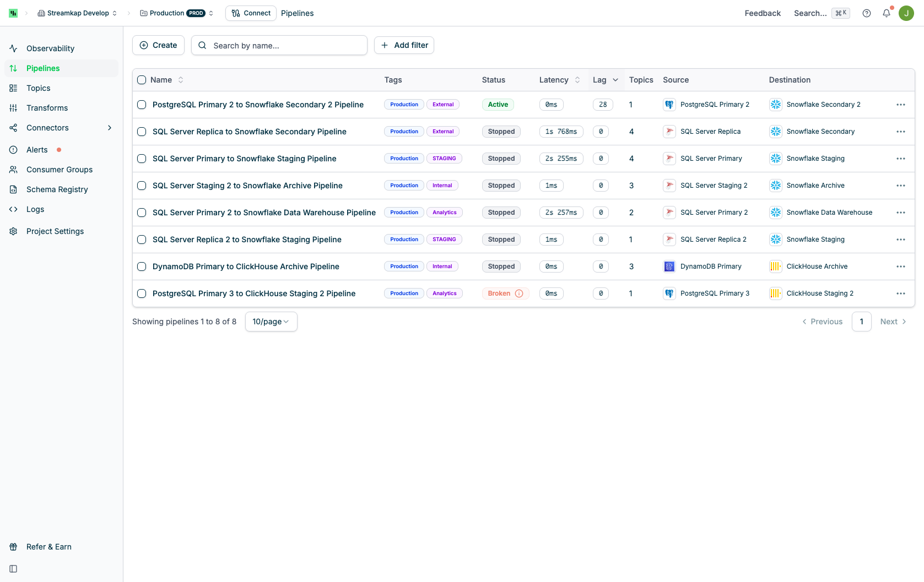
Task: Click Analytics tag on PostgreSQL Primary 3 row
Action: click(445, 293)
